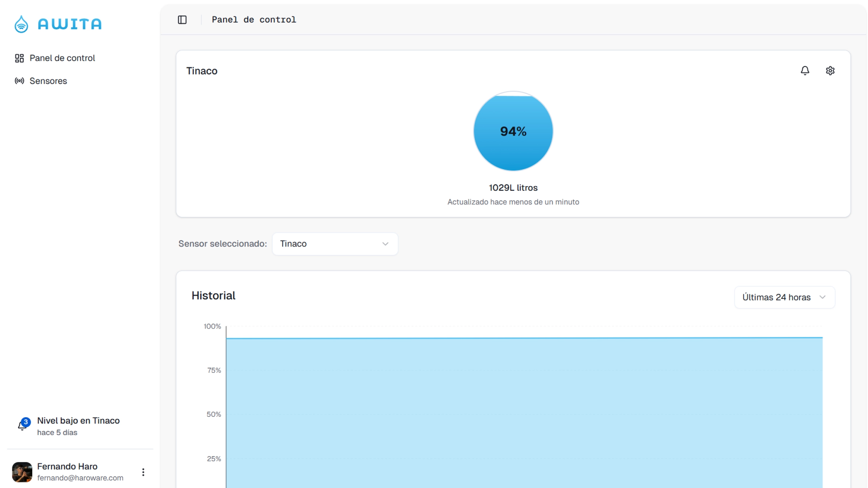Click Fernando Haro profile avatar
868x488 pixels.
click(x=22, y=472)
